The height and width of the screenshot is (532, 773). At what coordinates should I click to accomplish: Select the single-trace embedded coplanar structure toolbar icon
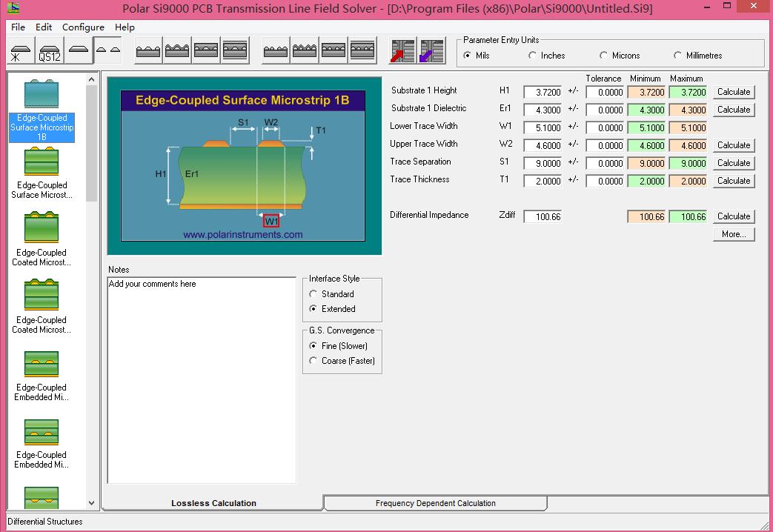(205, 51)
